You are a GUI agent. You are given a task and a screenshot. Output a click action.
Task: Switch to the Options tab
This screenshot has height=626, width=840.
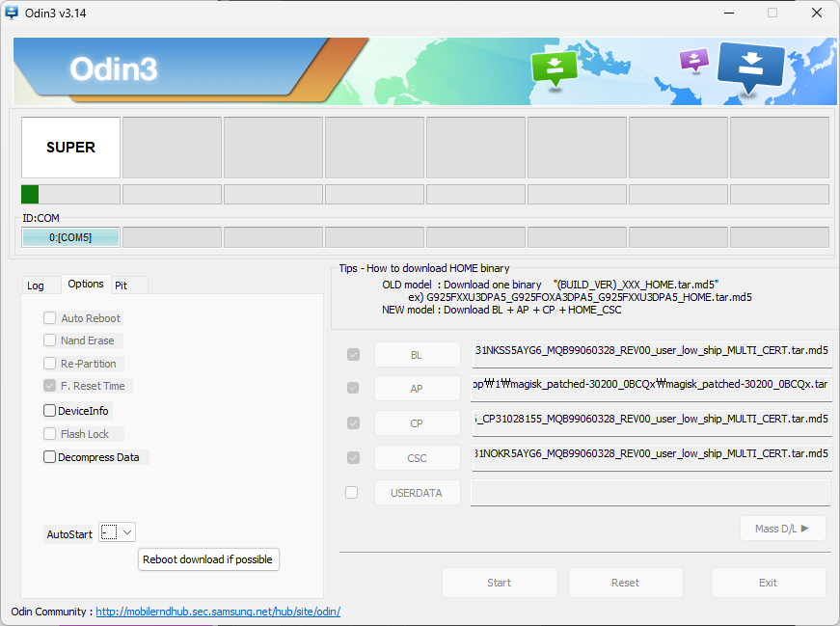[x=86, y=284]
